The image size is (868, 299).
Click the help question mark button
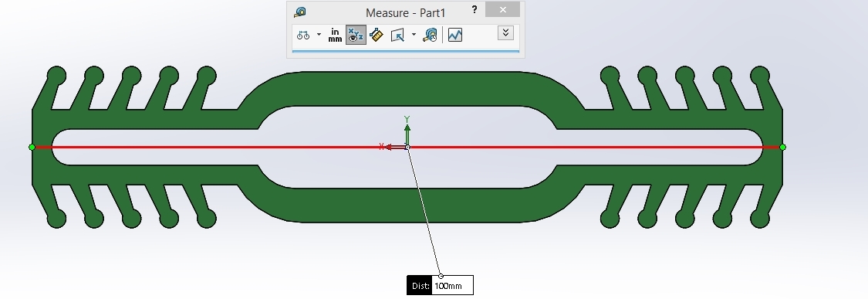tap(474, 10)
